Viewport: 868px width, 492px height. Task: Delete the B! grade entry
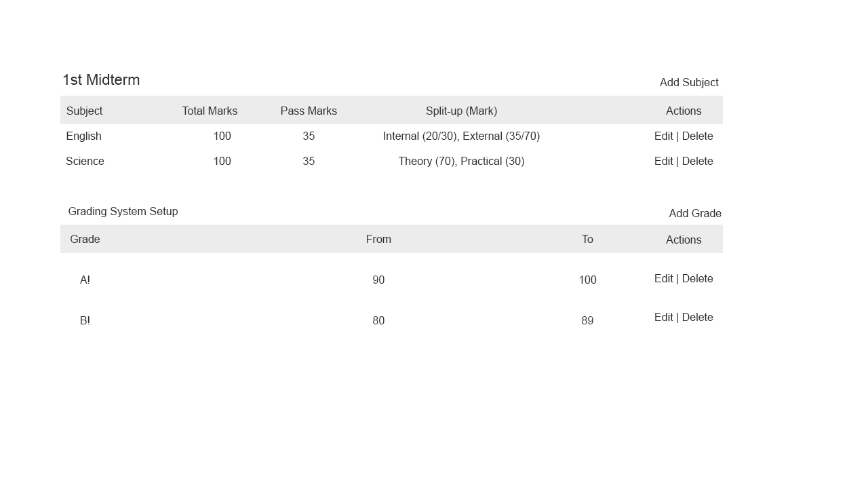(698, 318)
